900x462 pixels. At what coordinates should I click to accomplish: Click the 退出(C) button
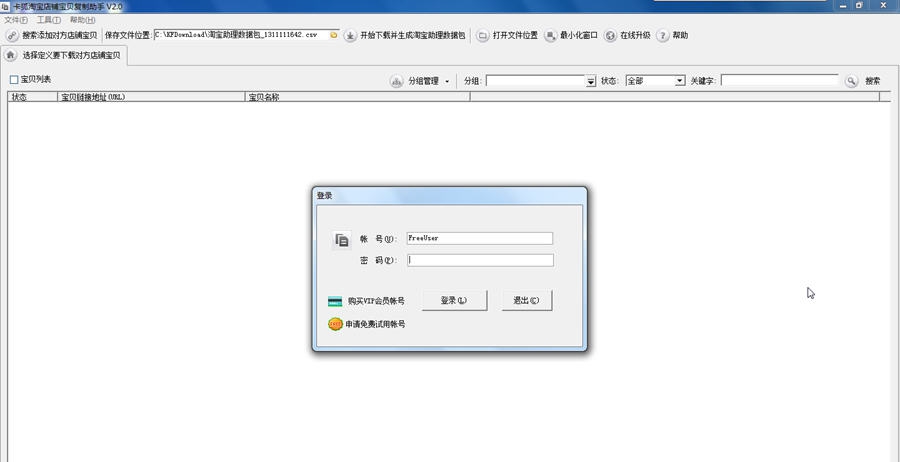(x=526, y=301)
